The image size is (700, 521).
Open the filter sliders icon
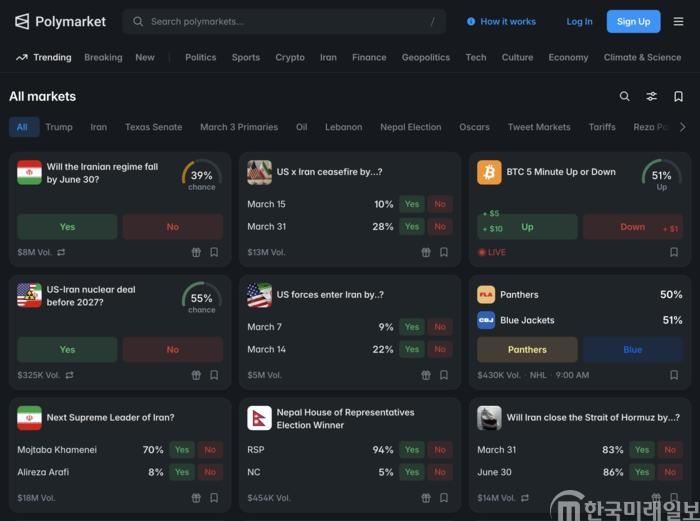[x=651, y=96]
